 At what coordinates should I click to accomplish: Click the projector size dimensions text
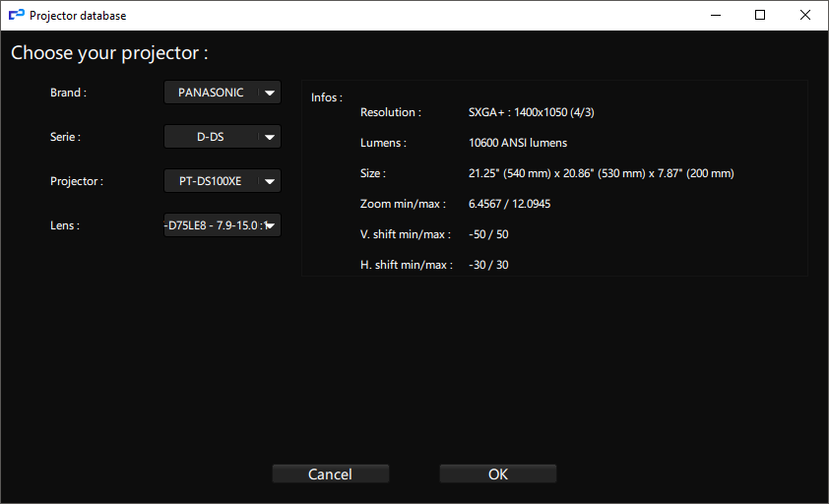[602, 173]
